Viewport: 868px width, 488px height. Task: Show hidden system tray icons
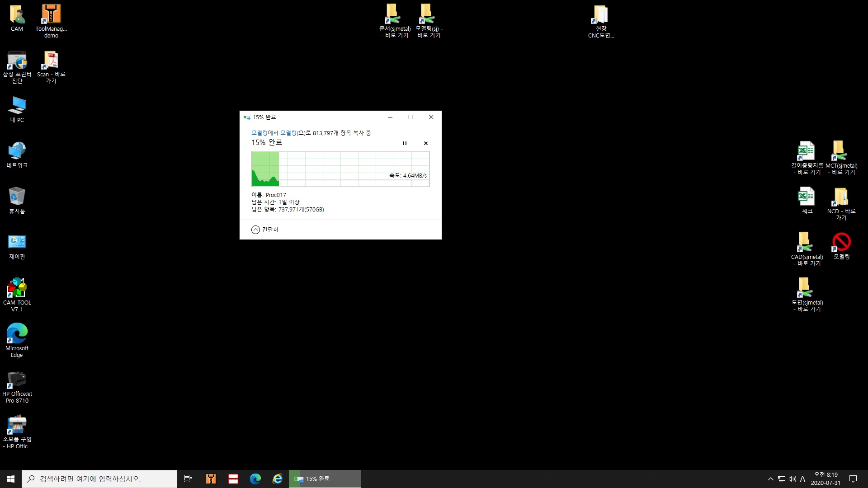click(x=771, y=479)
